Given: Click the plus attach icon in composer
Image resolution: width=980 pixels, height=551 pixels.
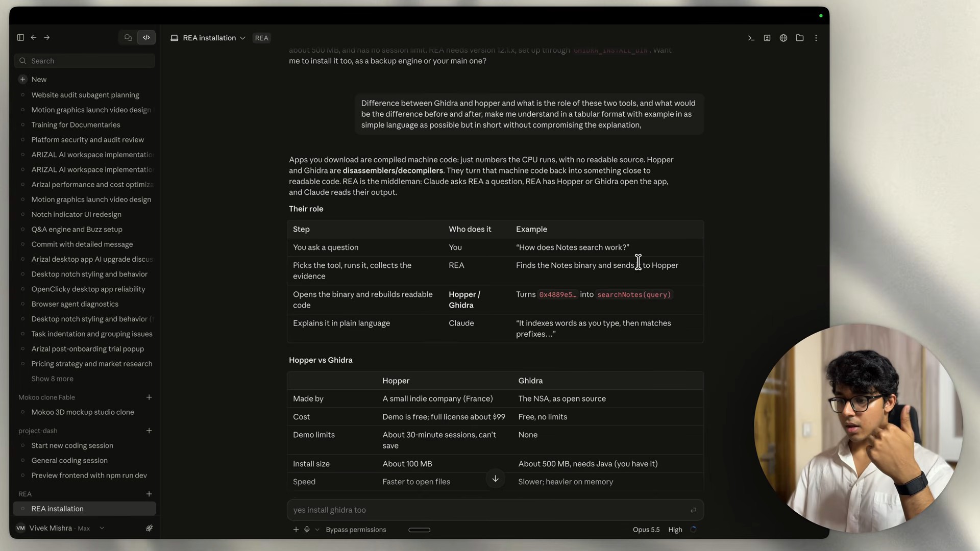Looking at the screenshot, I should click(296, 530).
